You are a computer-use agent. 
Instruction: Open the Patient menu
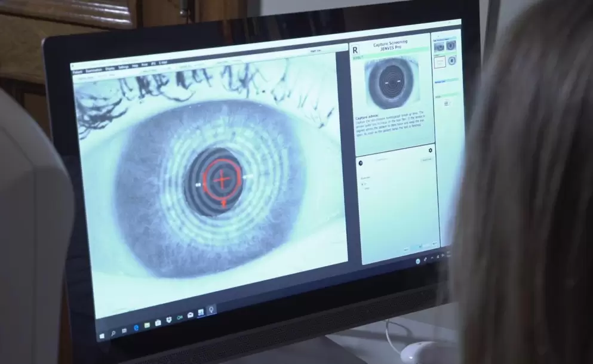click(78, 72)
